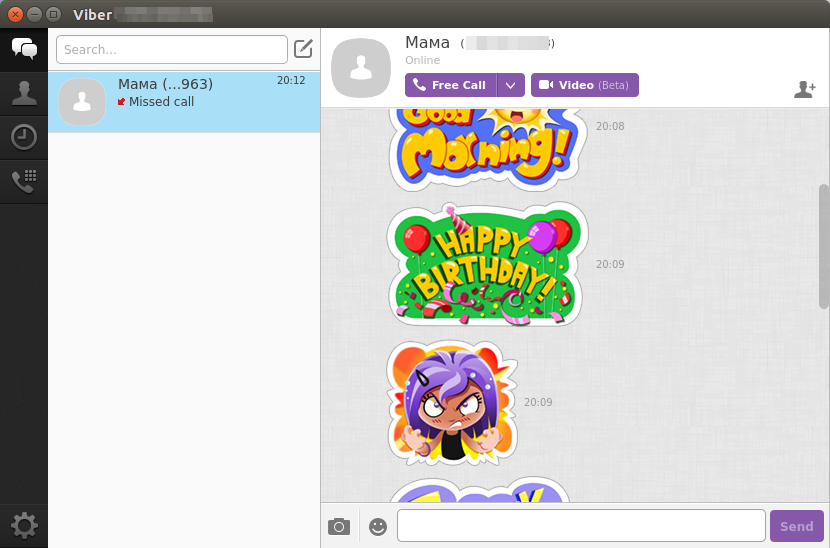Click the add participant icon

(805, 89)
